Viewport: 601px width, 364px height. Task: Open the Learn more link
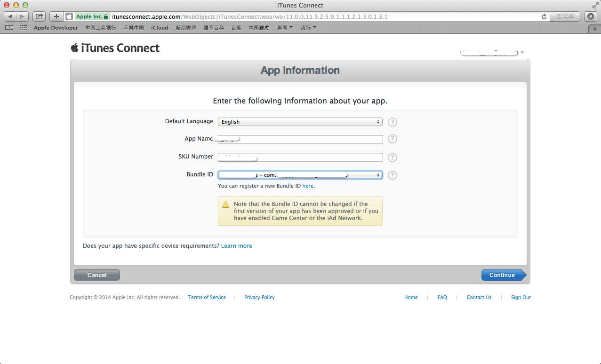click(x=236, y=246)
